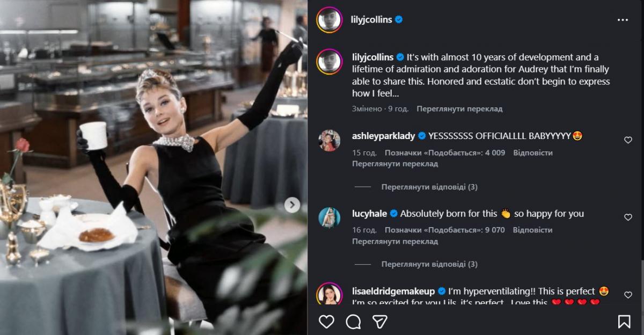Image resolution: width=644 pixels, height=335 pixels.
Task: Like the post with the heart icon
Action: [326, 321]
